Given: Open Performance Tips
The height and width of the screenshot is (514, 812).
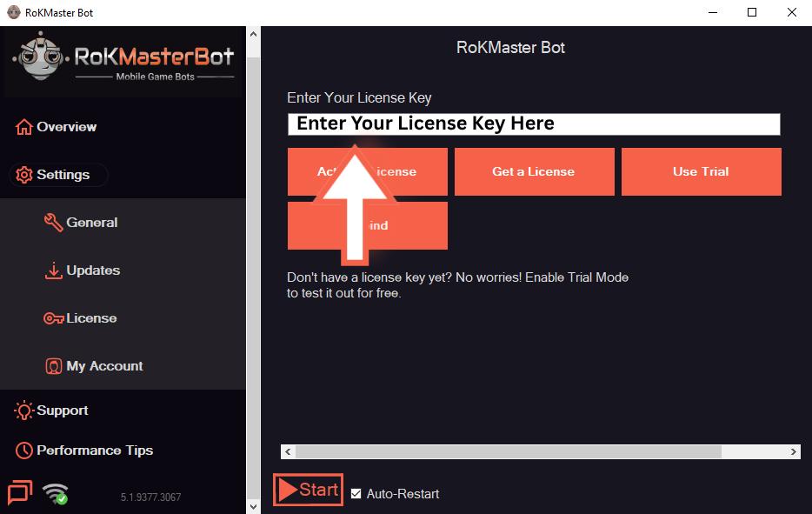Looking at the screenshot, I should coord(84,451).
